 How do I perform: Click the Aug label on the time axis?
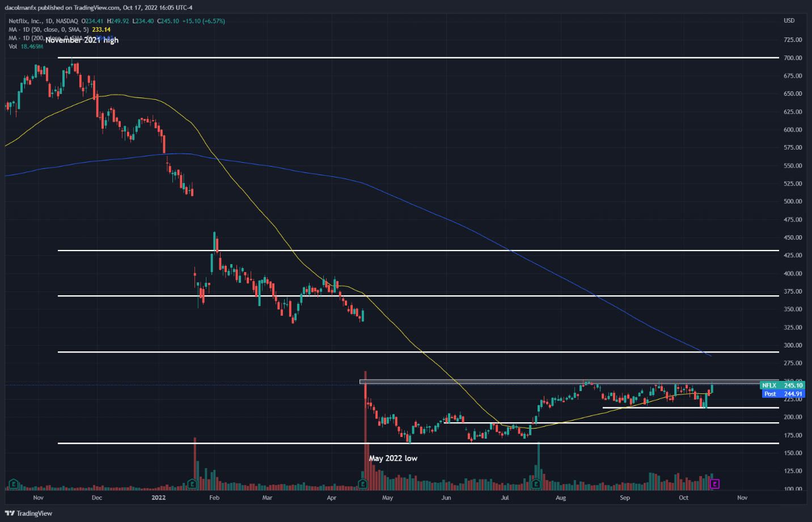click(x=561, y=498)
